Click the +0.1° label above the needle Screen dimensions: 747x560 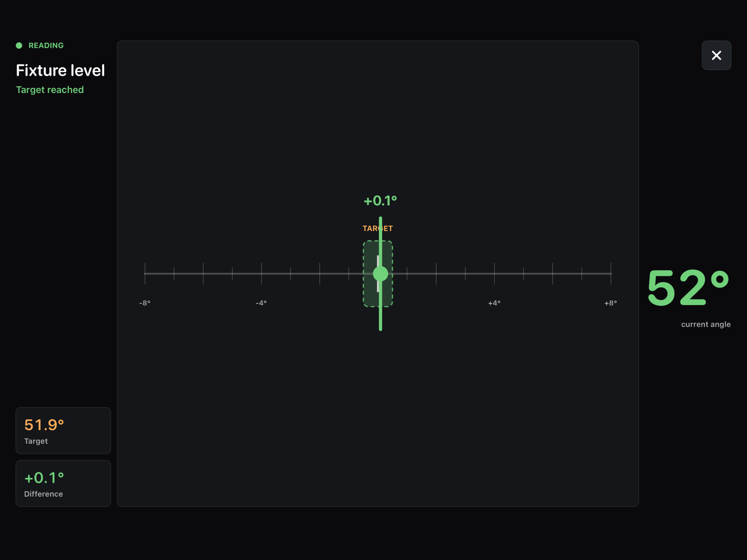tap(380, 201)
